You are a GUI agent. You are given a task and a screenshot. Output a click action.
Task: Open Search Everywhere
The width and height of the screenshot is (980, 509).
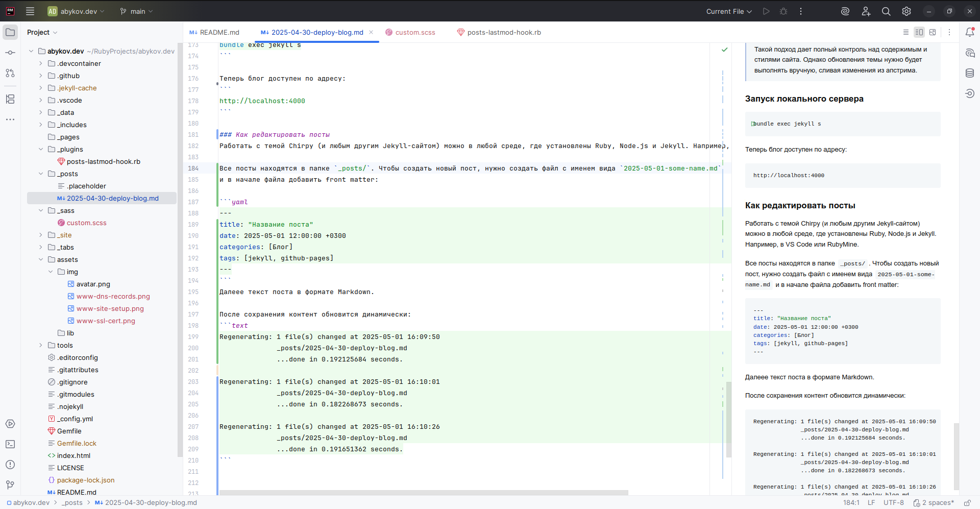[x=886, y=11]
